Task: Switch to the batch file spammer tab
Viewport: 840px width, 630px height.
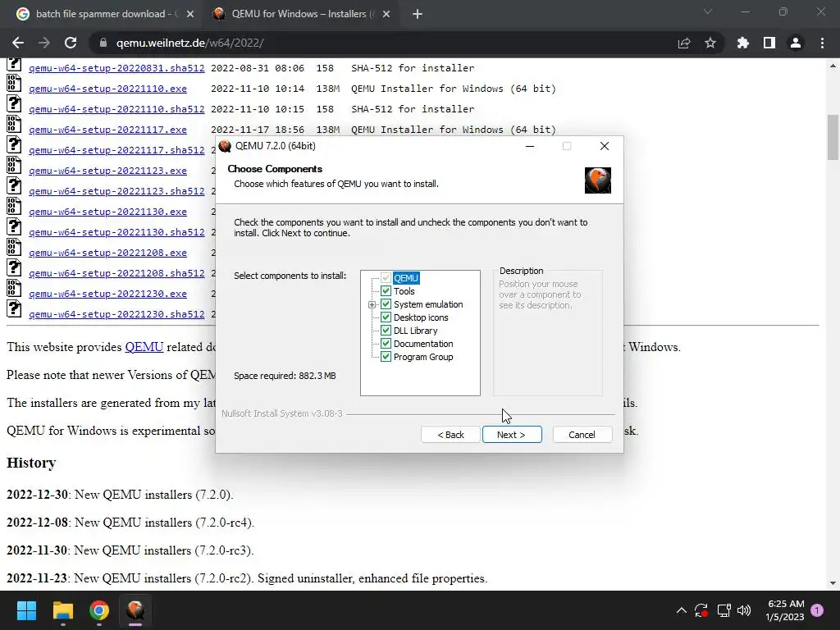Action: click(103, 14)
